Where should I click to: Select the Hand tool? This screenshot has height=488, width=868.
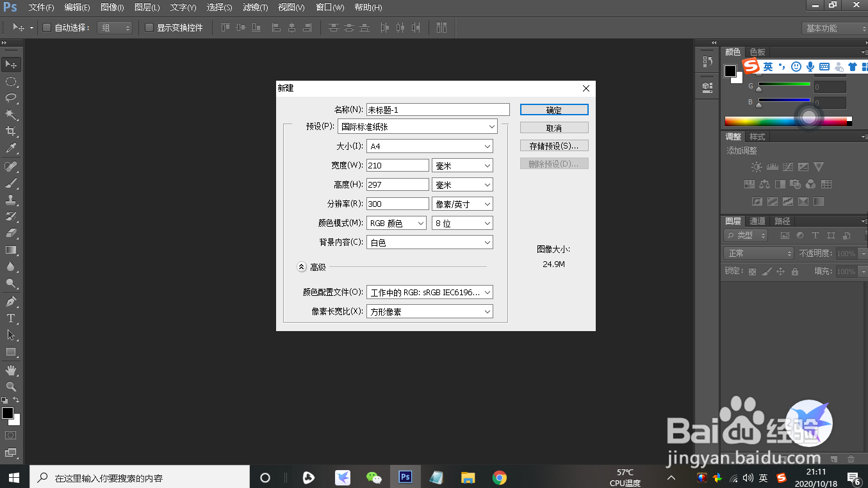coord(11,370)
